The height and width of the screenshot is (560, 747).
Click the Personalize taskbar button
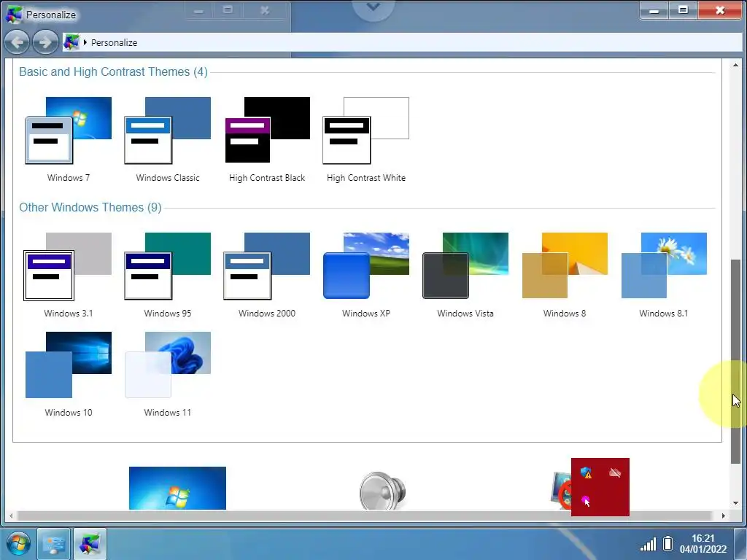coord(90,543)
